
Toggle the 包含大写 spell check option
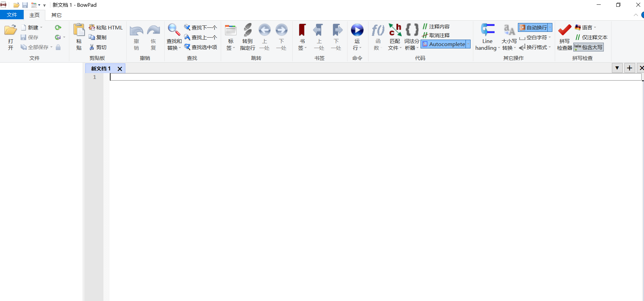[589, 47]
